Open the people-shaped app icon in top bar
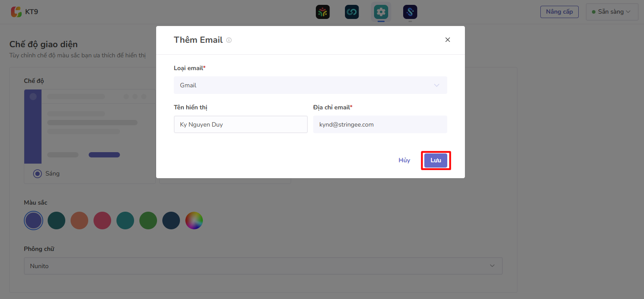 (x=323, y=12)
